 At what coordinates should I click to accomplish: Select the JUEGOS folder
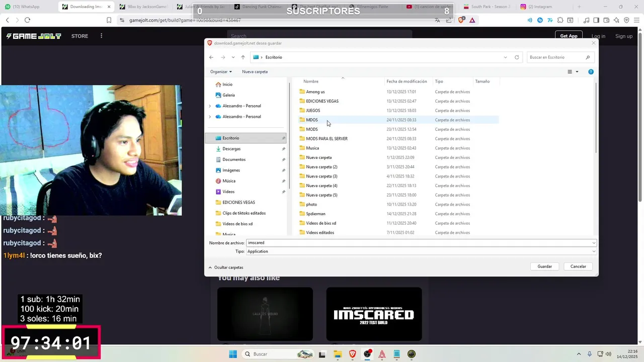pyautogui.click(x=313, y=111)
